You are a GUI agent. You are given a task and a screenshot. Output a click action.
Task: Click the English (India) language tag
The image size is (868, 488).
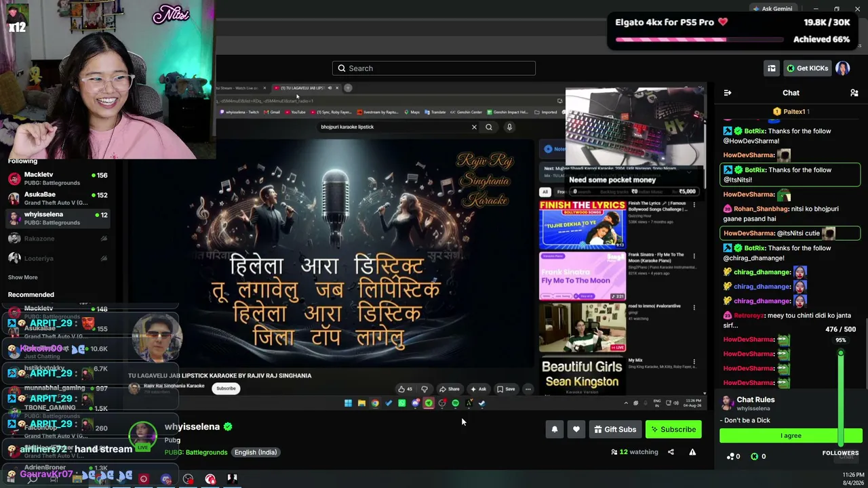(256, 453)
